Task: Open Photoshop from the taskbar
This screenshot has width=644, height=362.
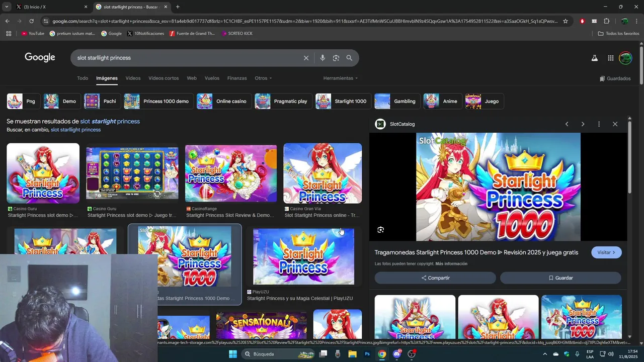Action: [x=367, y=354]
